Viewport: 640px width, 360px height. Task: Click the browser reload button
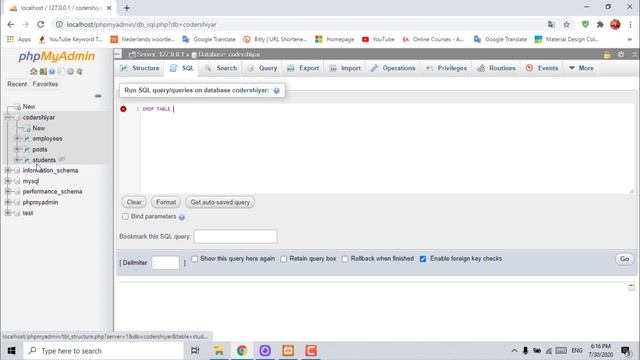tap(40, 24)
